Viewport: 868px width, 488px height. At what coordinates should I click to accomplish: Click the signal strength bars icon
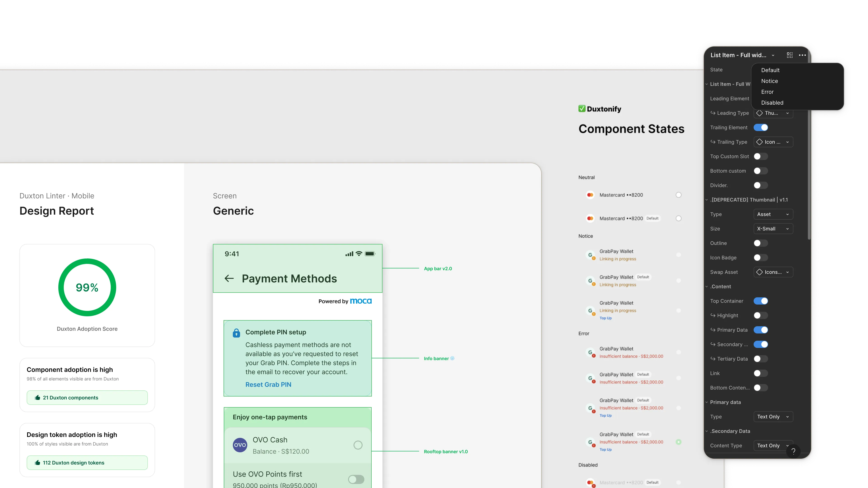(349, 254)
